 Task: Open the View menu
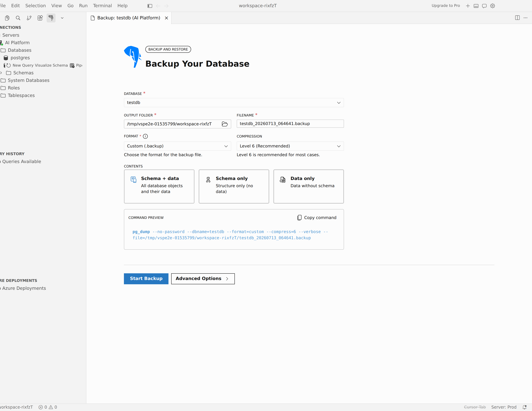(x=57, y=6)
